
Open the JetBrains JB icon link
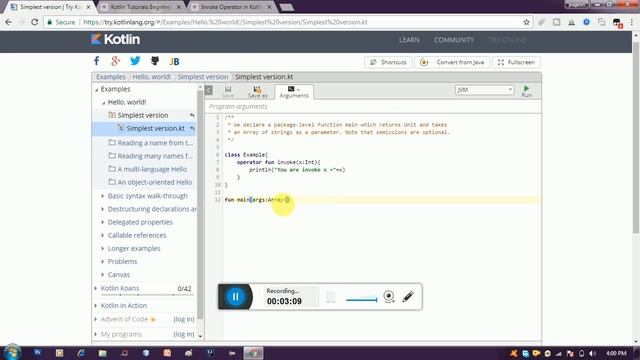coord(174,61)
